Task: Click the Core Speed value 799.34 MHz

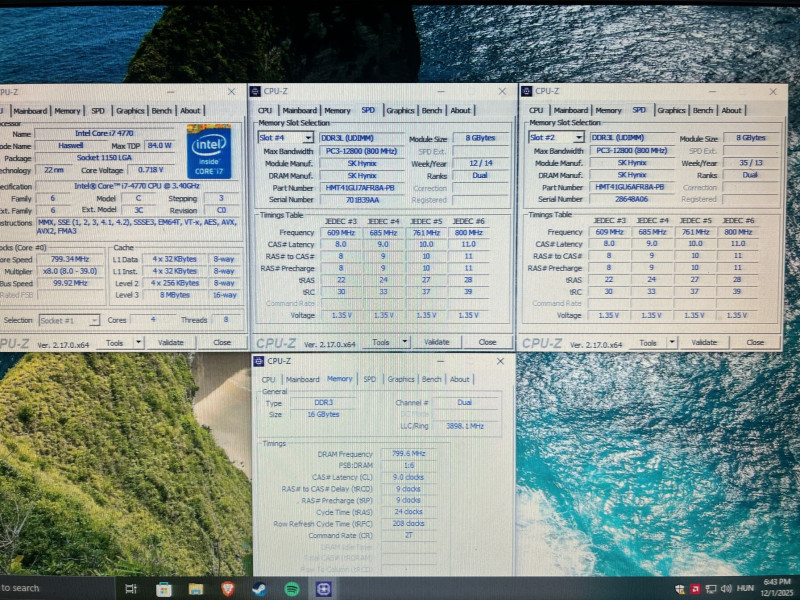Action: coord(70,259)
